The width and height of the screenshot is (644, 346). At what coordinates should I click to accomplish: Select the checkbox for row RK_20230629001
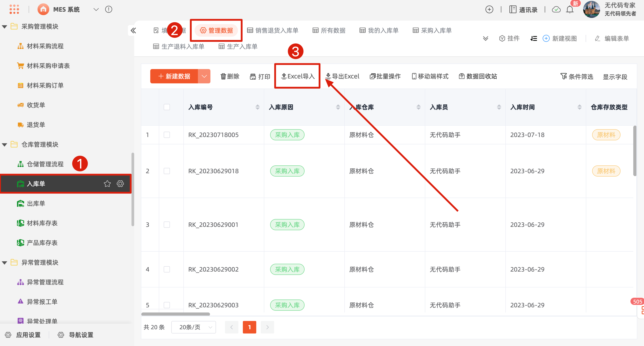point(167,225)
